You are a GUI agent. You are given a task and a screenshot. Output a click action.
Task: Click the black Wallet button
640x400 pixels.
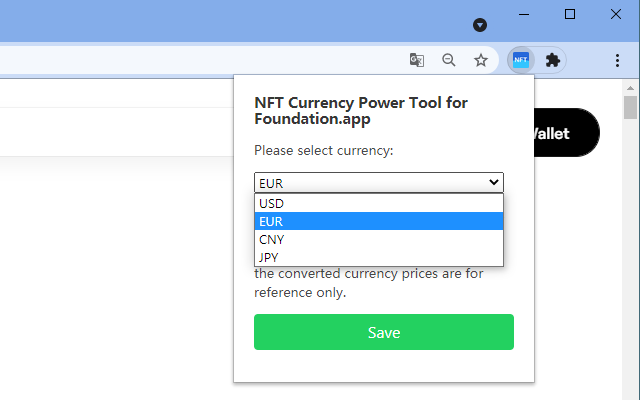tap(566, 133)
